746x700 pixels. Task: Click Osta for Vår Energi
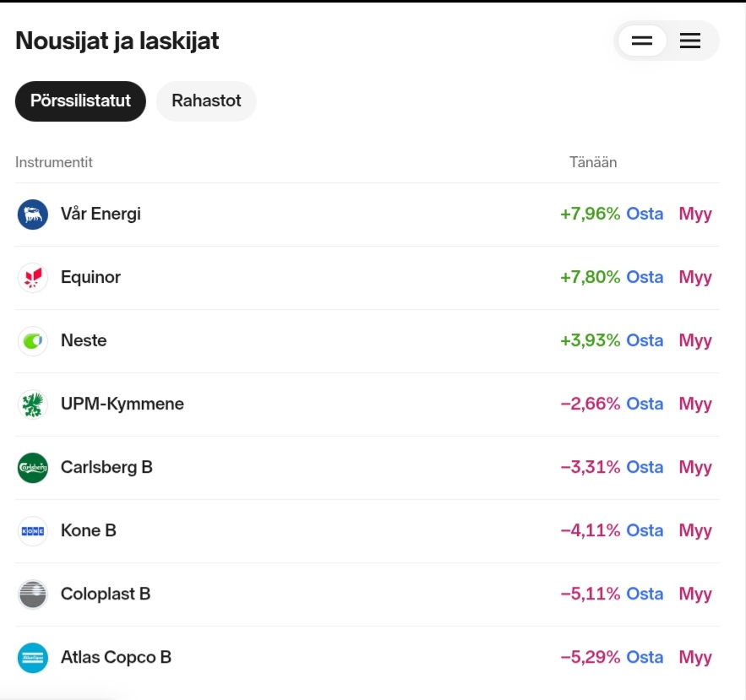tap(645, 214)
